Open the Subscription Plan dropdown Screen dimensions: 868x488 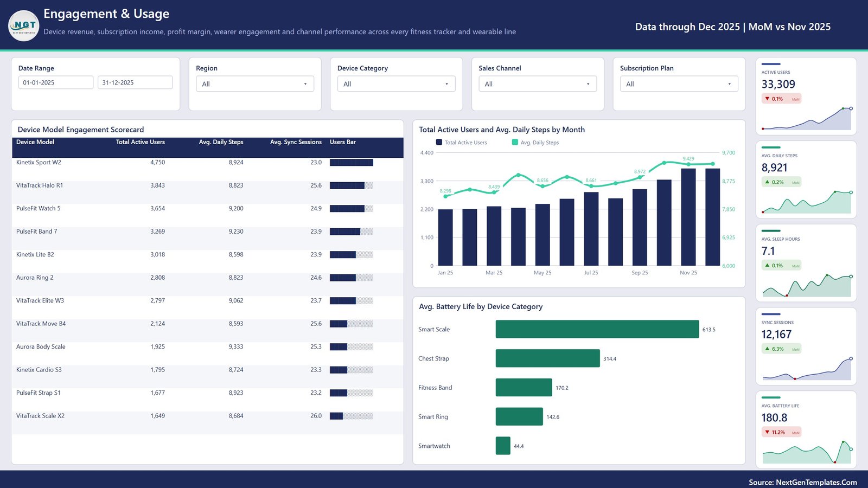click(679, 84)
